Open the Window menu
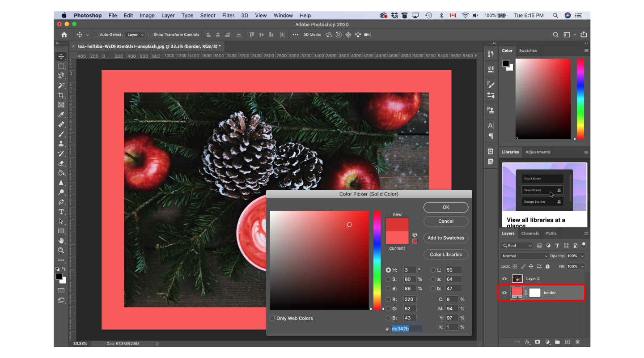644x358 pixels. (x=283, y=15)
